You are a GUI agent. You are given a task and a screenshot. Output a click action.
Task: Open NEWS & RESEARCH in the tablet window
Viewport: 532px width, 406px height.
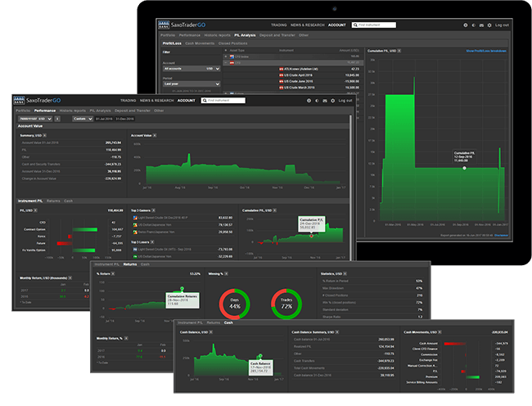pos(308,25)
